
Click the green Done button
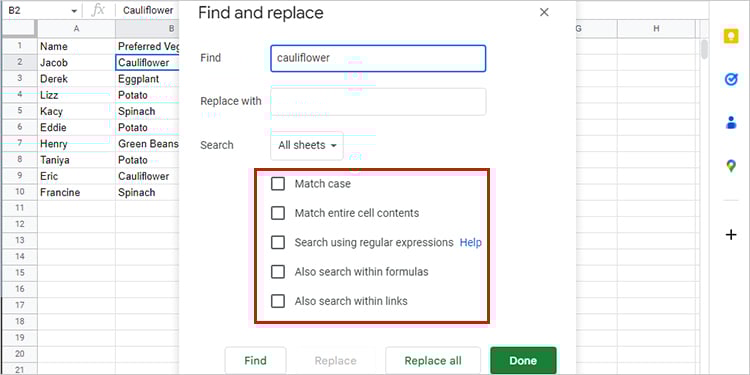(523, 361)
